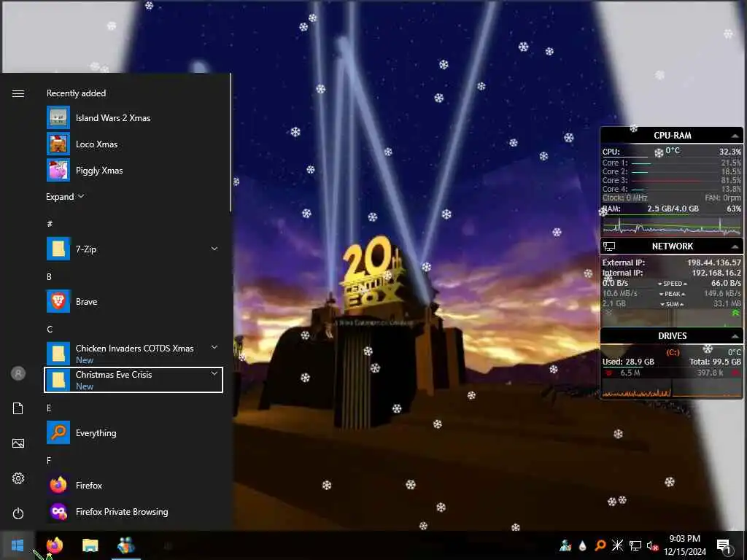Click the water drop tray icon
This screenshot has height=560, width=747.
pyautogui.click(x=582, y=545)
